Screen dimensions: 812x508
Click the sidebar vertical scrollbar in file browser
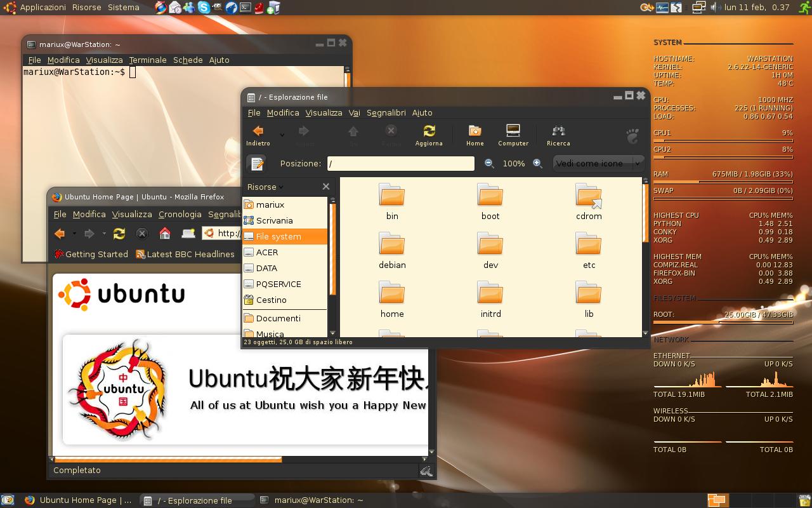332,254
